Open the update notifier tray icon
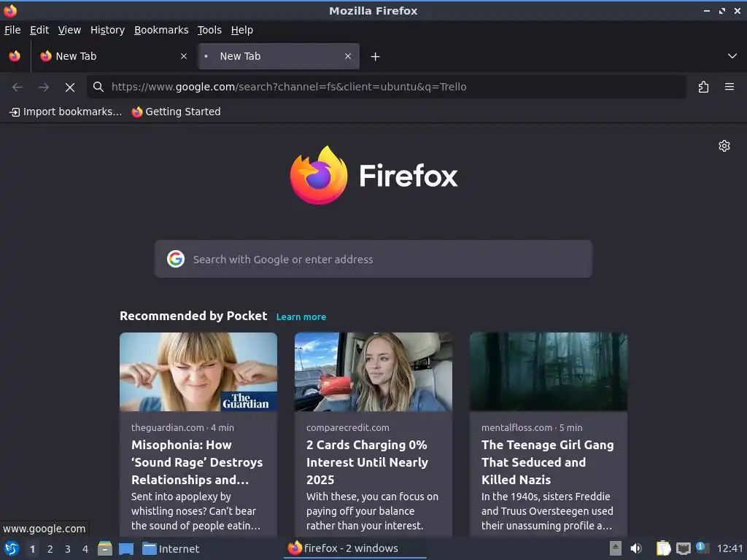The image size is (747, 560). [x=703, y=548]
